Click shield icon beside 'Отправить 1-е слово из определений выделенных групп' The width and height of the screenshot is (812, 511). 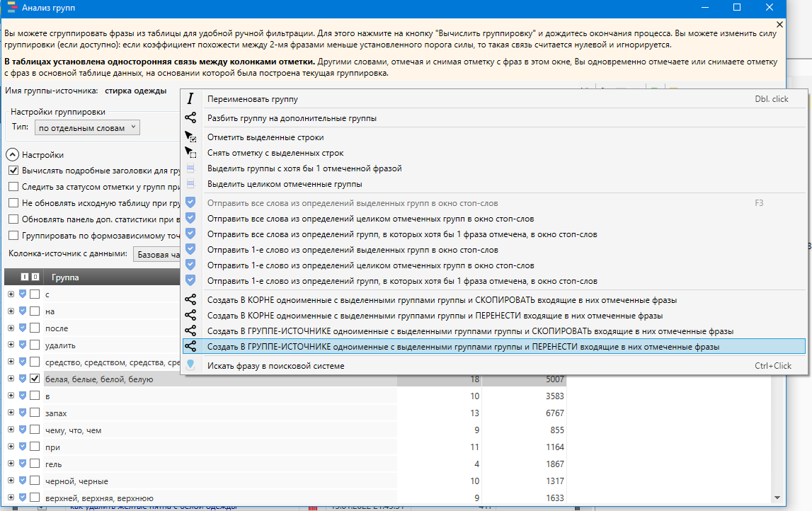[x=190, y=250]
